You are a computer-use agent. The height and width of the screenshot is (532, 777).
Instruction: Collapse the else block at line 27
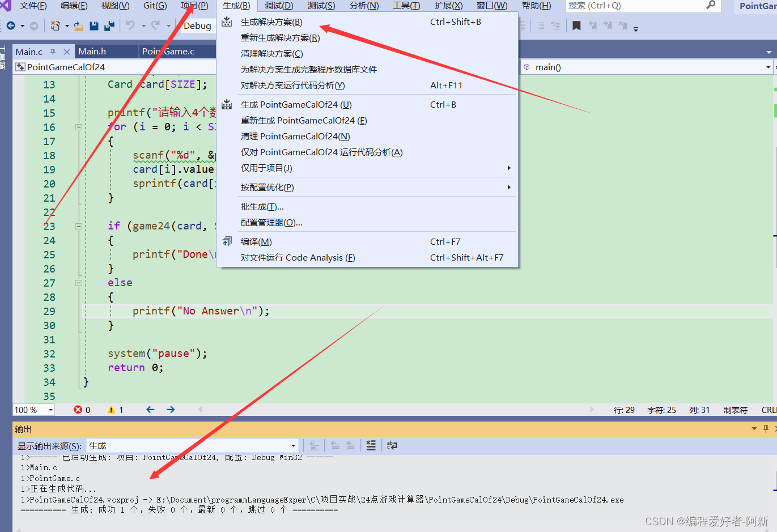(x=79, y=283)
